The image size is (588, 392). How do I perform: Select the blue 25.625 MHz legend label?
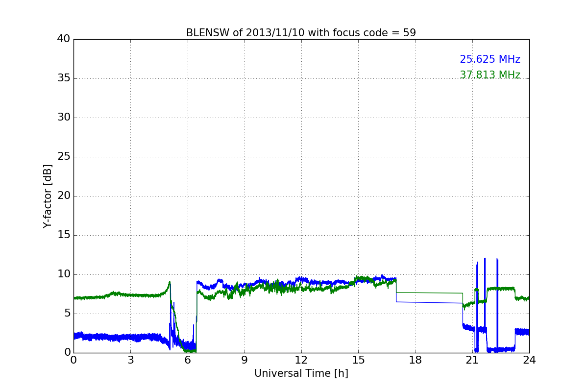pyautogui.click(x=490, y=59)
